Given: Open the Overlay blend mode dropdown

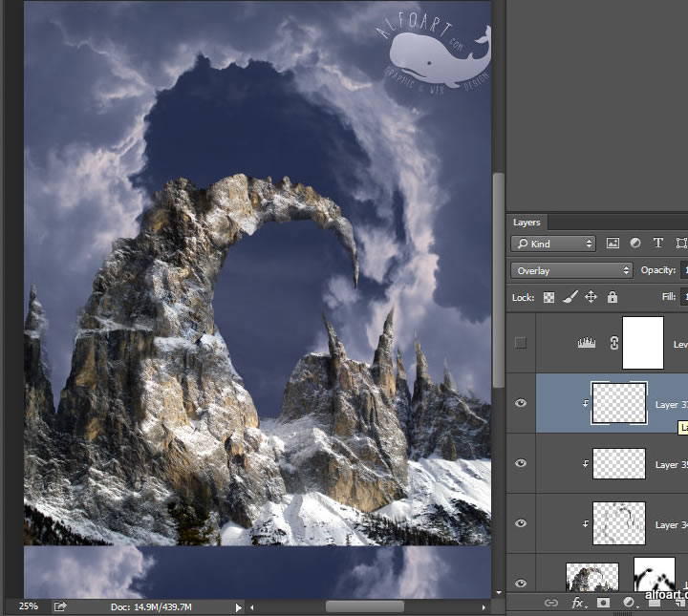Looking at the screenshot, I should tap(571, 270).
